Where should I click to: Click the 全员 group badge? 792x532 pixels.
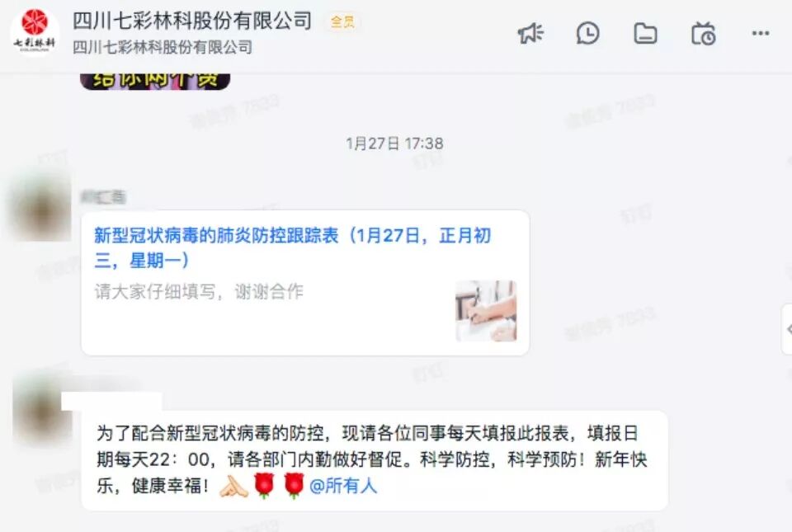(x=342, y=21)
